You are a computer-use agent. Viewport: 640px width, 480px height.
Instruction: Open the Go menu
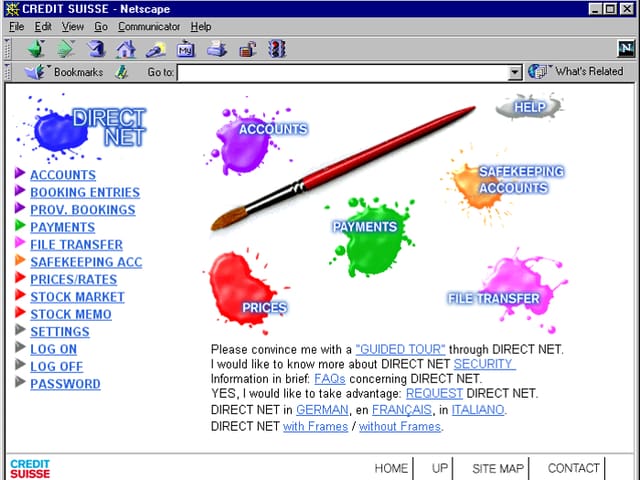(x=101, y=27)
